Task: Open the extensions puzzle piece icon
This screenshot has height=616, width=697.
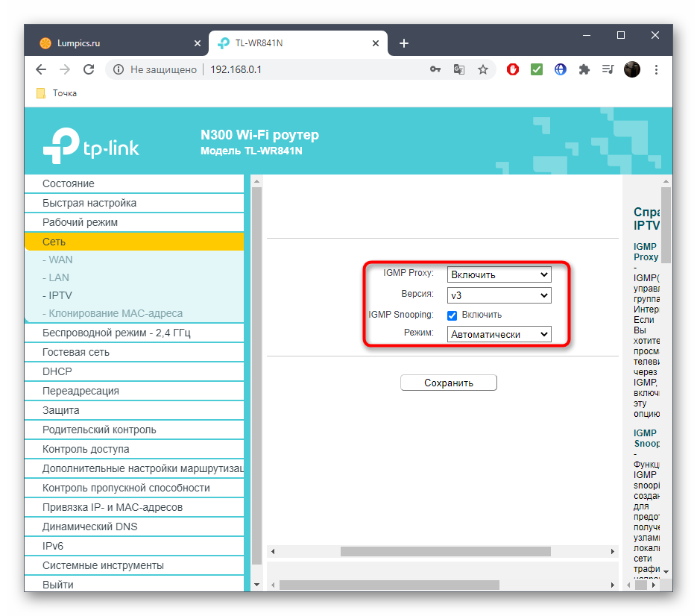Action: (x=584, y=69)
